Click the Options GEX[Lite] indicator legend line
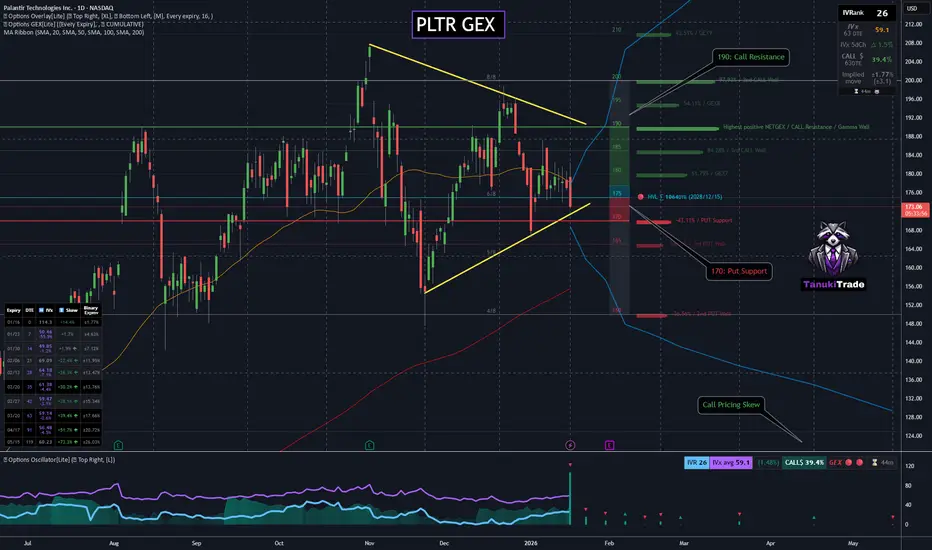 point(73,24)
